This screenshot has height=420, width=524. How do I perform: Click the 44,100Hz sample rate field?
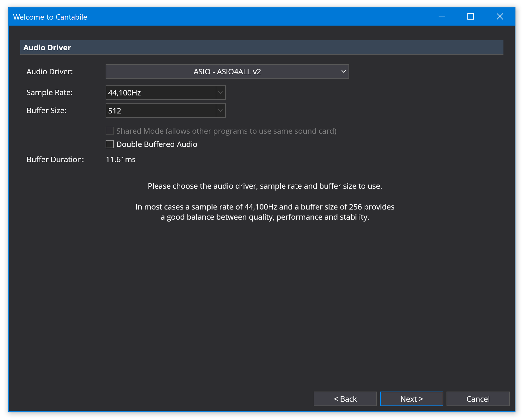click(x=161, y=93)
